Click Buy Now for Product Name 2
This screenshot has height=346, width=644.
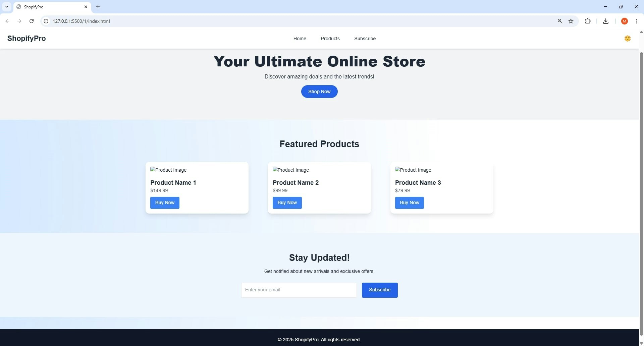(x=287, y=203)
